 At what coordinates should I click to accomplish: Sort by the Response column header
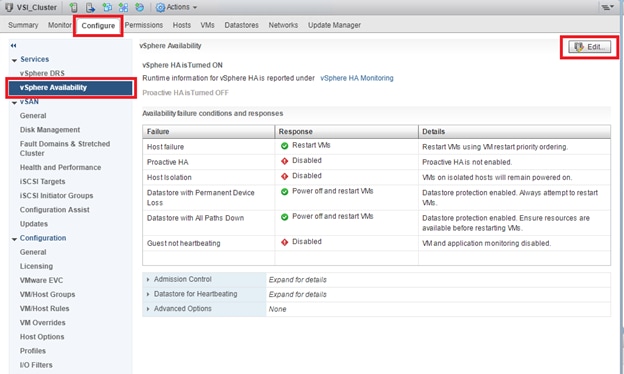click(346, 132)
